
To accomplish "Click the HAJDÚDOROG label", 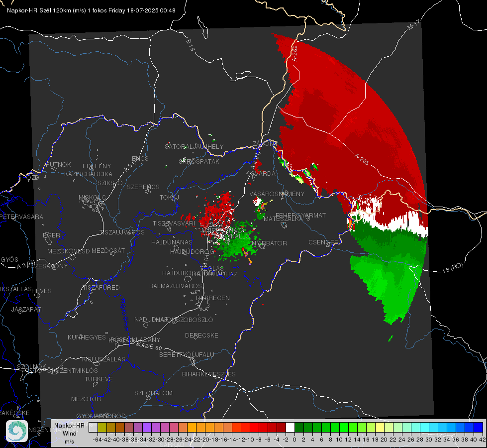I will coord(192,251).
